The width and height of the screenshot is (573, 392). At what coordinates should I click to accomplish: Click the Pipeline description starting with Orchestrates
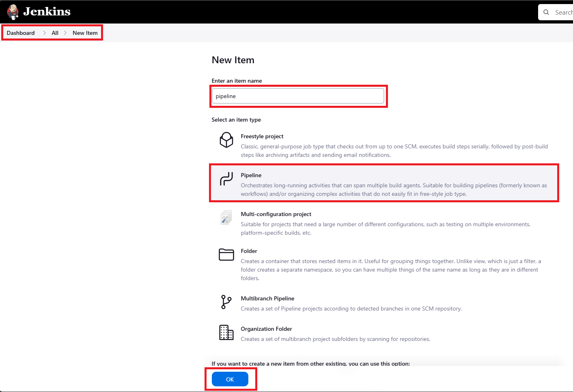pyautogui.click(x=394, y=190)
